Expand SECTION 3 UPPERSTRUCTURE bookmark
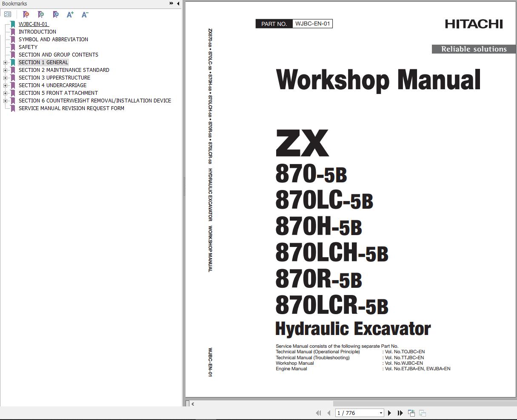This screenshot has height=420, width=517. click(x=5, y=78)
